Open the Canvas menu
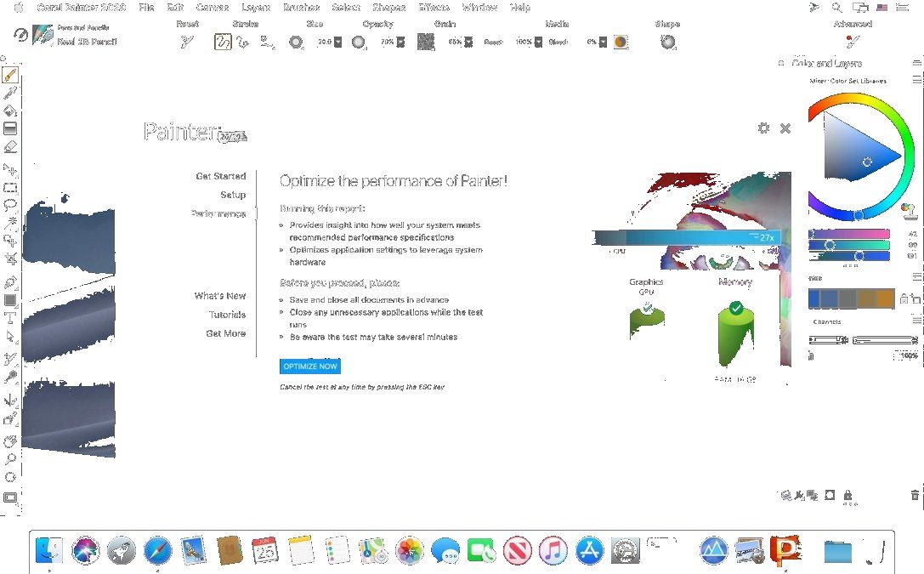 tap(213, 7)
